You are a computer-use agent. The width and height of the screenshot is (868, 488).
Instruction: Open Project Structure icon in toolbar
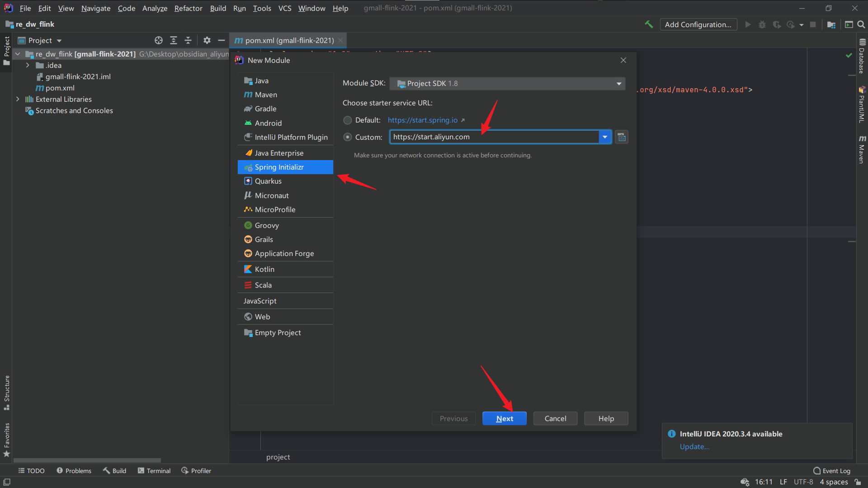[831, 24]
